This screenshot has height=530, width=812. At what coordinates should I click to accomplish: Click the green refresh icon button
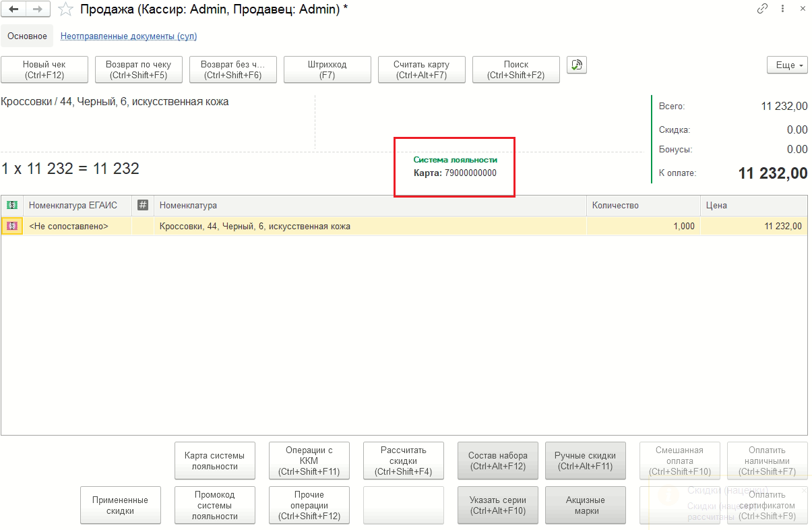[576, 65]
